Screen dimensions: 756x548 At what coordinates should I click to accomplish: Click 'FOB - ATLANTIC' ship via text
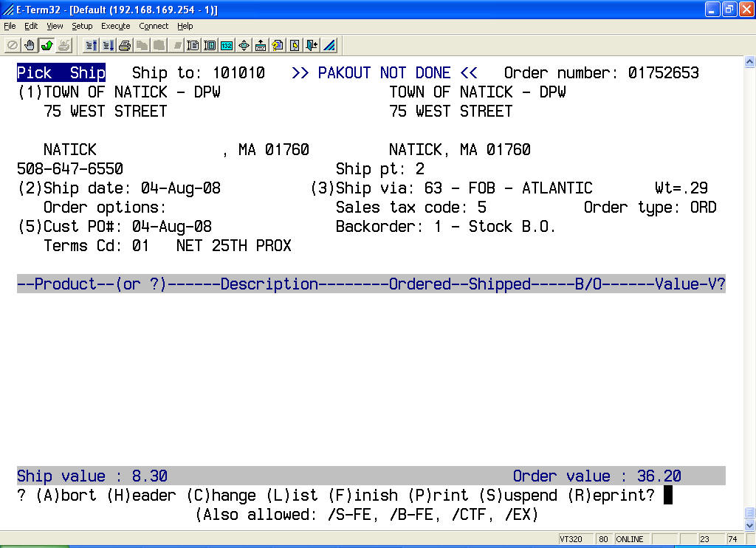click(530, 188)
